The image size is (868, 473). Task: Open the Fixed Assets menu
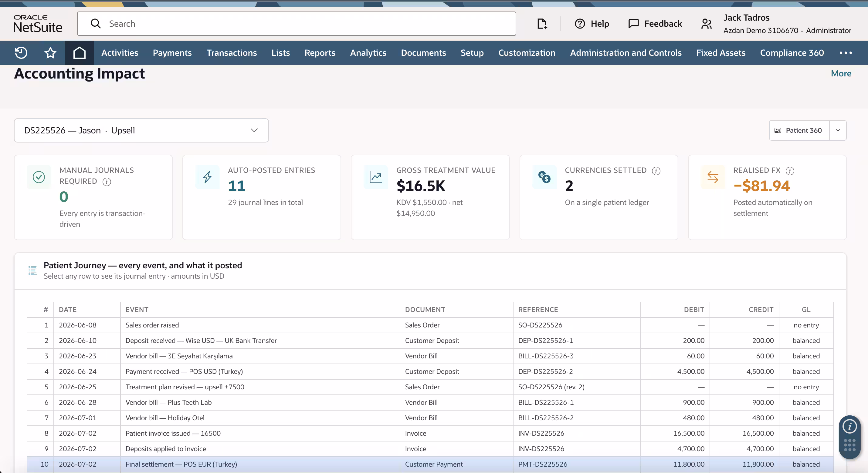pos(721,53)
